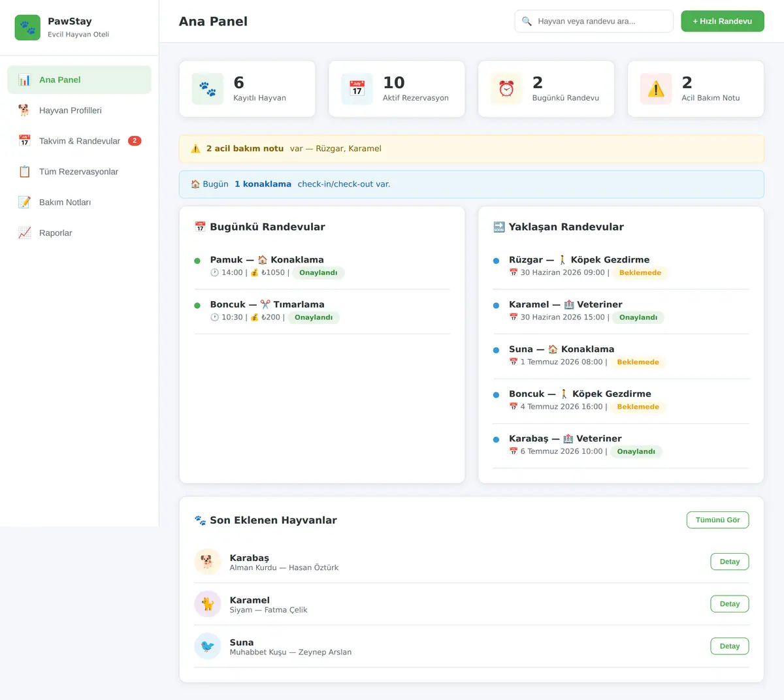The image size is (784, 700).
Task: Click the trend chart icon beside Raporlar
Action: (x=25, y=233)
